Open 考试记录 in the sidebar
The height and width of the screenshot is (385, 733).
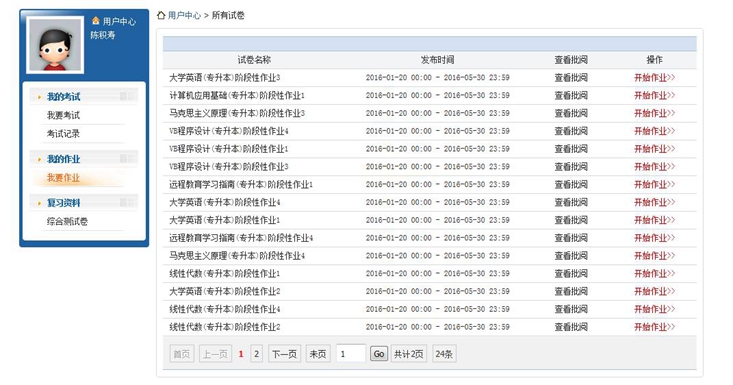click(63, 134)
